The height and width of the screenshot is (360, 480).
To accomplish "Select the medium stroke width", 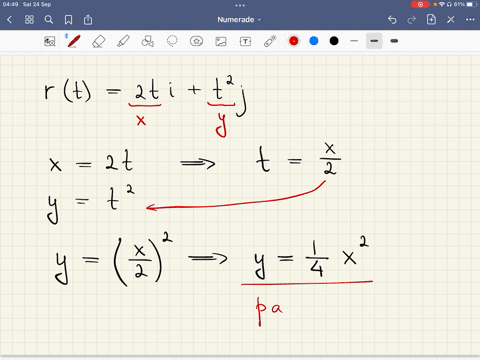I will 374,41.
